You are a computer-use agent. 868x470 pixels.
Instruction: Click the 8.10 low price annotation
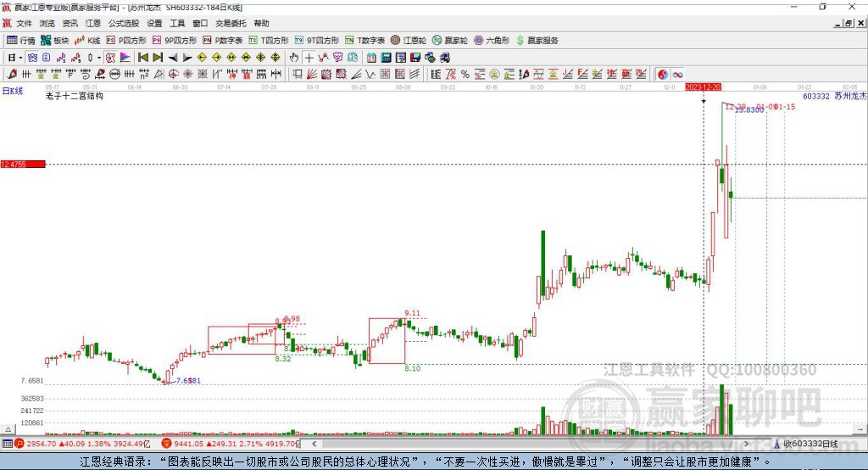(x=413, y=368)
